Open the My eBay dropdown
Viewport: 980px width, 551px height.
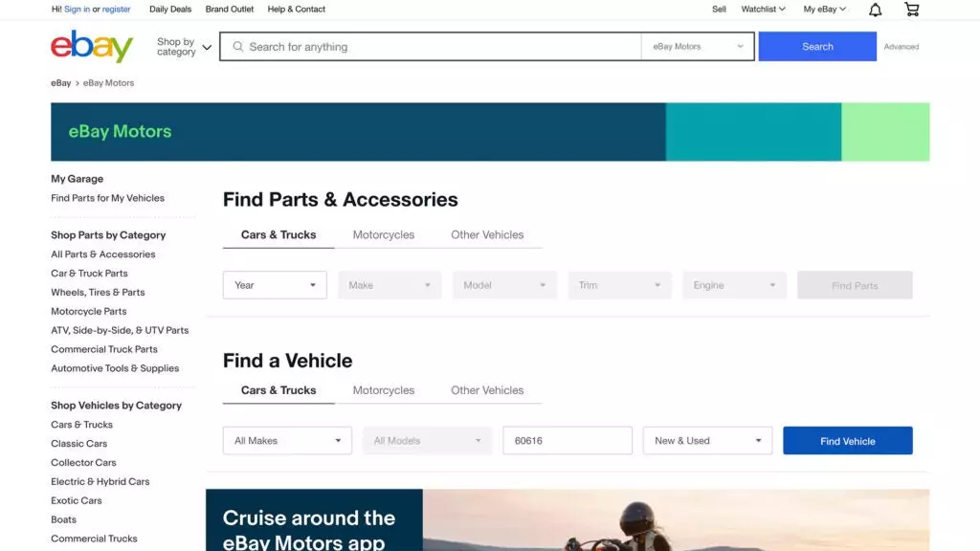pos(824,10)
